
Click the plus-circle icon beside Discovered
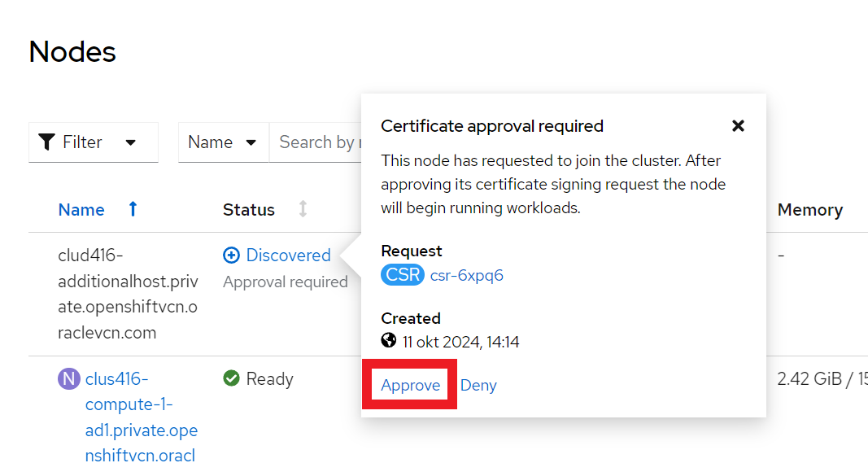point(231,256)
